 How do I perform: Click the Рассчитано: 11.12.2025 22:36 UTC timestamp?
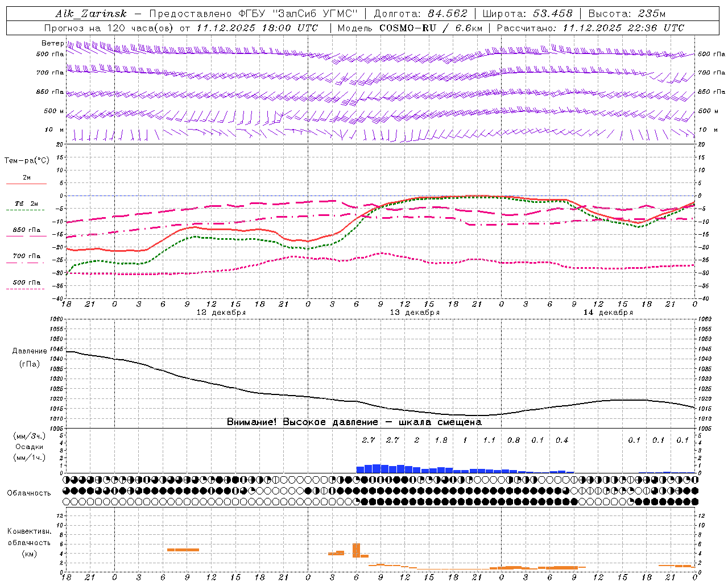pyautogui.click(x=590, y=28)
